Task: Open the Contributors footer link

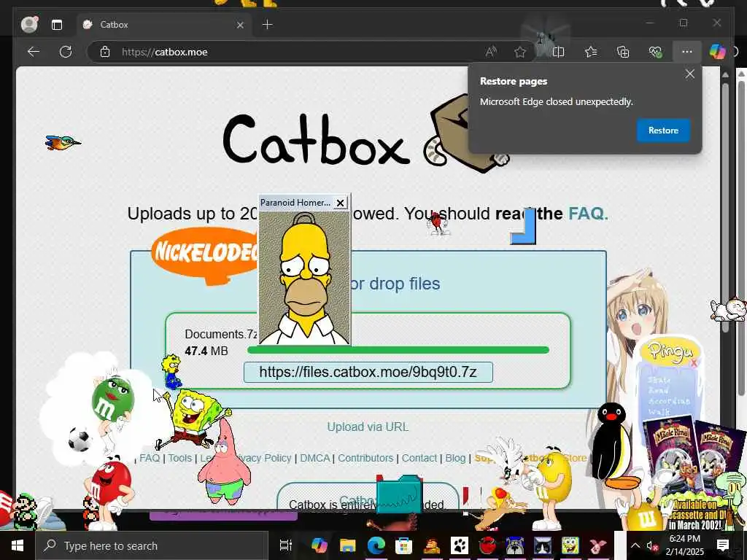Action: (365, 458)
